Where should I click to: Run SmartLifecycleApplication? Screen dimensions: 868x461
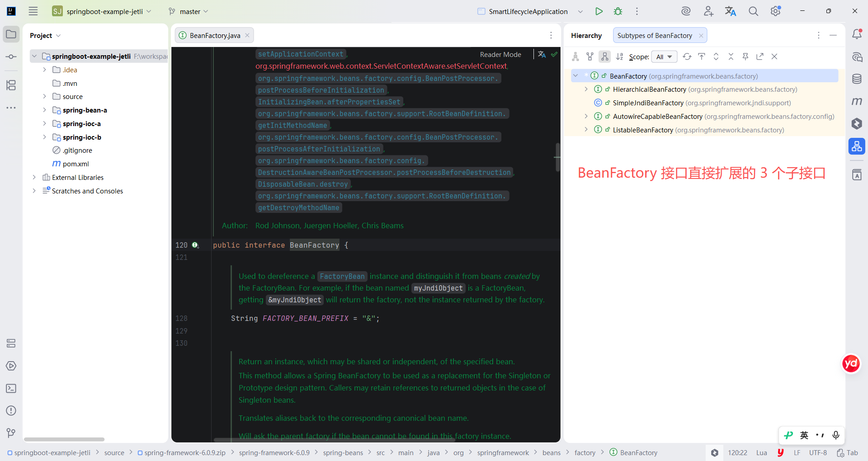tap(599, 11)
